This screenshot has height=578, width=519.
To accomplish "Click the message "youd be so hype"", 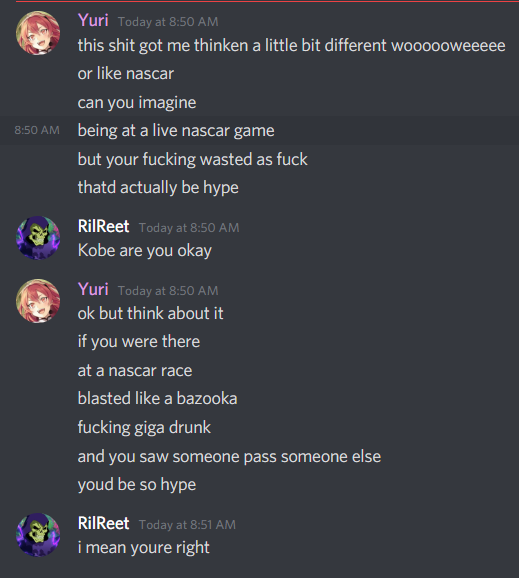I will click(137, 485).
